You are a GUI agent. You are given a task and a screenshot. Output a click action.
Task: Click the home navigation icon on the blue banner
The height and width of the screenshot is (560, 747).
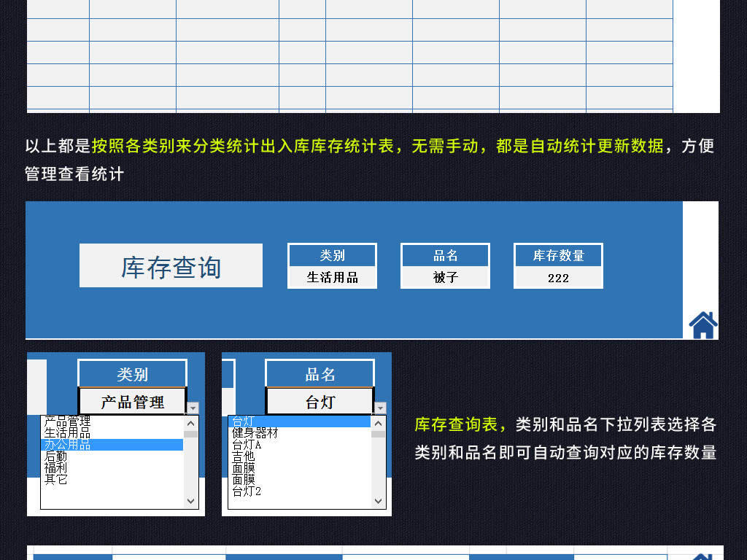(x=702, y=326)
